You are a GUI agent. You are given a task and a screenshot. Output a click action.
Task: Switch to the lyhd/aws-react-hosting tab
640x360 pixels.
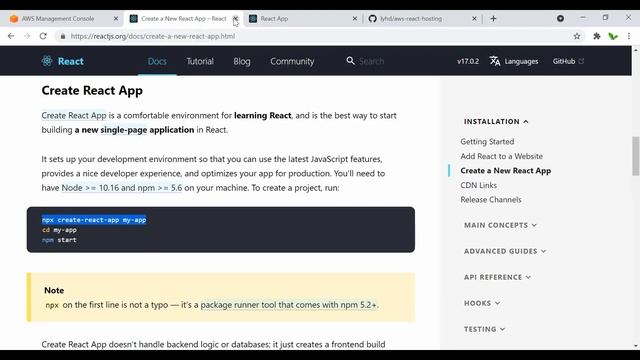pyautogui.click(x=422, y=18)
